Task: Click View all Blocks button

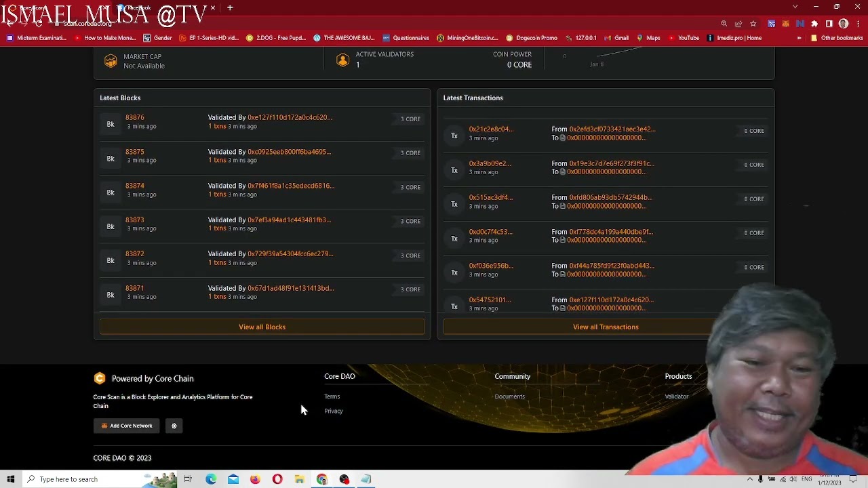Action: tap(262, 327)
